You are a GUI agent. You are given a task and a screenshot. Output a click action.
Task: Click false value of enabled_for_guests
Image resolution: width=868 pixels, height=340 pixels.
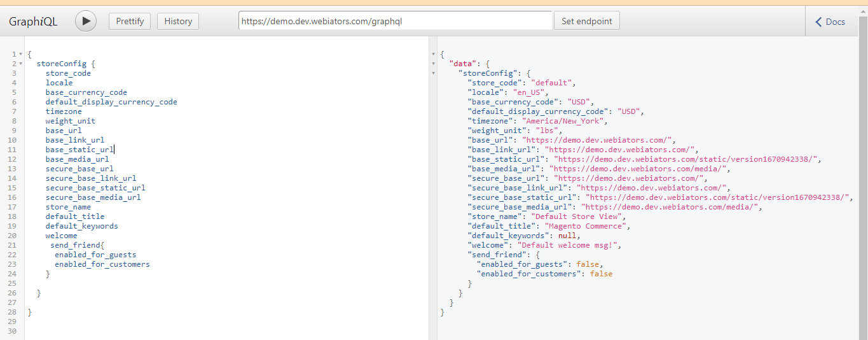(x=588, y=264)
